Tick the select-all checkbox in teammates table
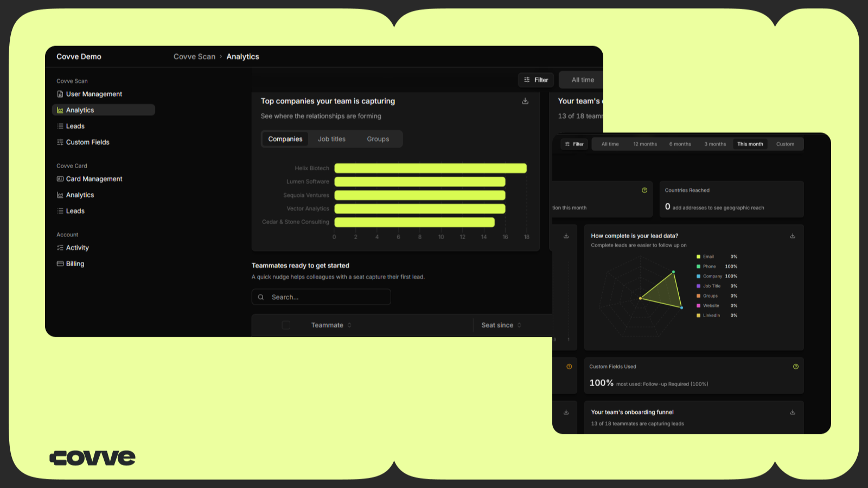868x488 pixels. (286, 325)
